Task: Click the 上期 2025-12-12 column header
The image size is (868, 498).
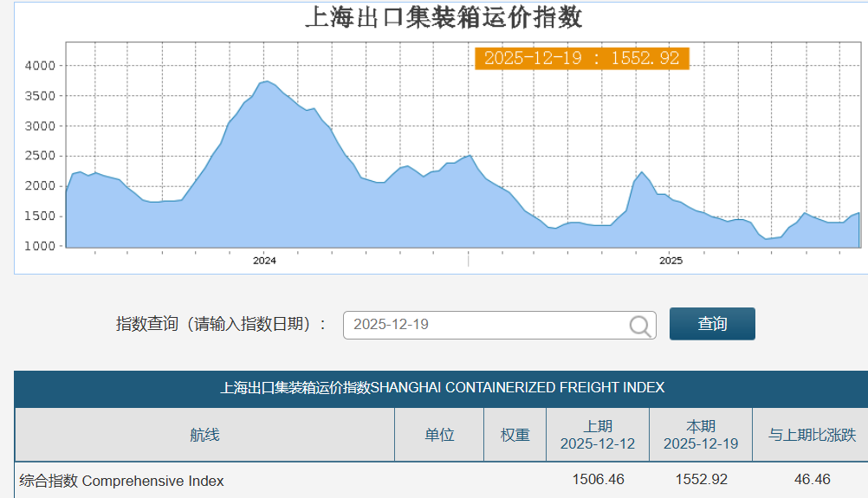Action: [x=598, y=435]
